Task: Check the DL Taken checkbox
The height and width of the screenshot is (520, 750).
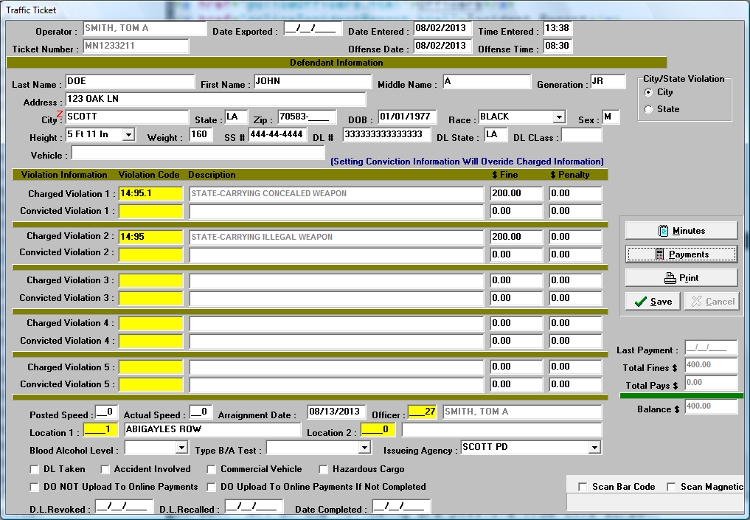Action: click(34, 469)
